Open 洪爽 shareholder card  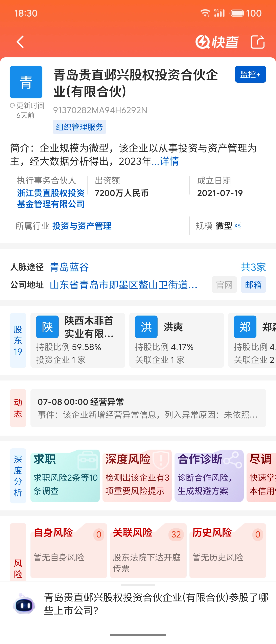point(177,340)
